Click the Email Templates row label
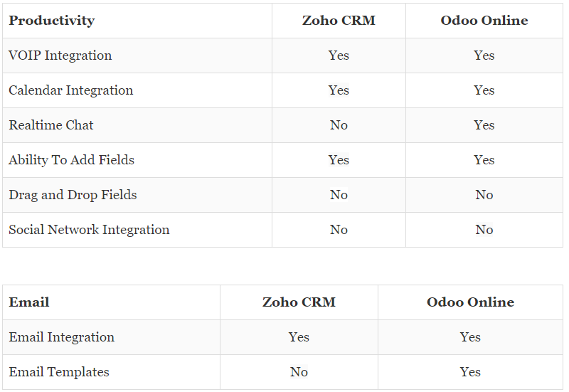569x392 pixels. (x=59, y=372)
